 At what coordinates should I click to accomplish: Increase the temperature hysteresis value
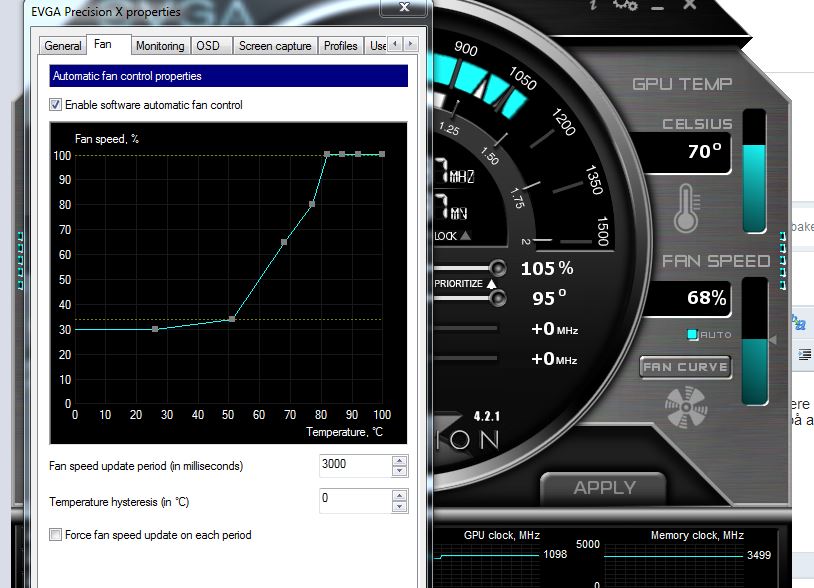click(x=399, y=496)
